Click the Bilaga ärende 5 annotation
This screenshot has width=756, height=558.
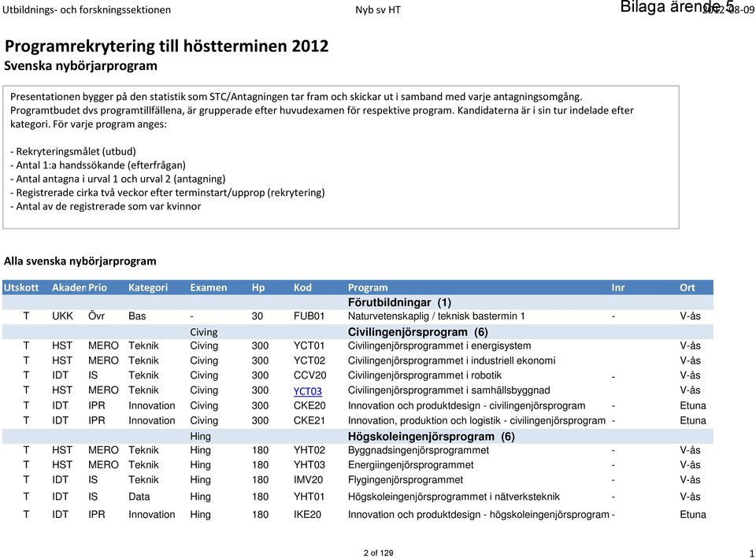coord(676,7)
